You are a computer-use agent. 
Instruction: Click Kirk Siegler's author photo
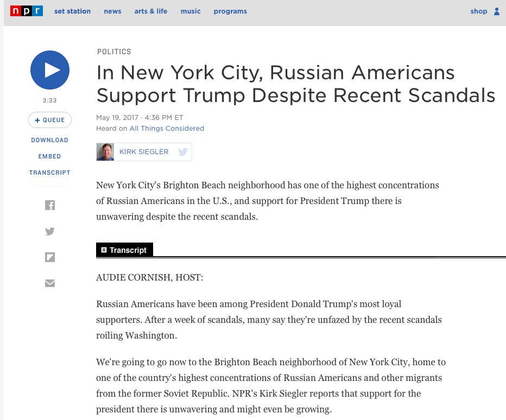[x=105, y=151]
